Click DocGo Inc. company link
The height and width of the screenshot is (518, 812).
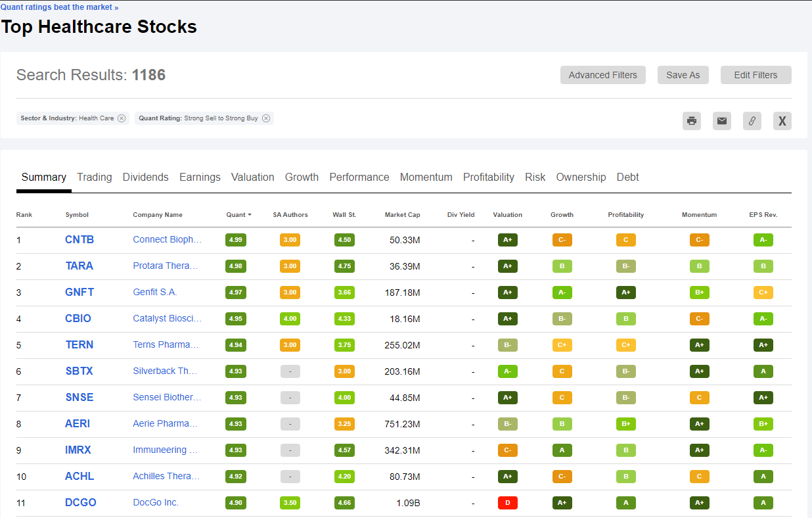point(156,502)
